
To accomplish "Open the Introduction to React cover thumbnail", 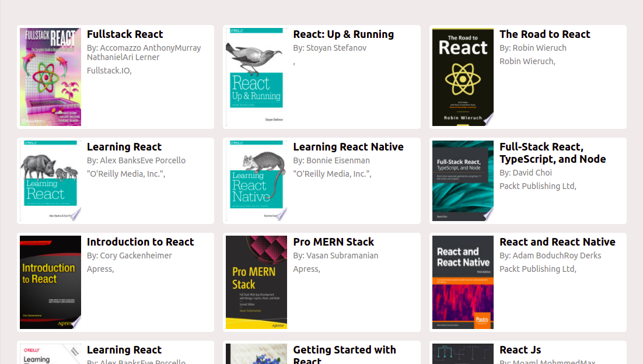I will coord(50,282).
